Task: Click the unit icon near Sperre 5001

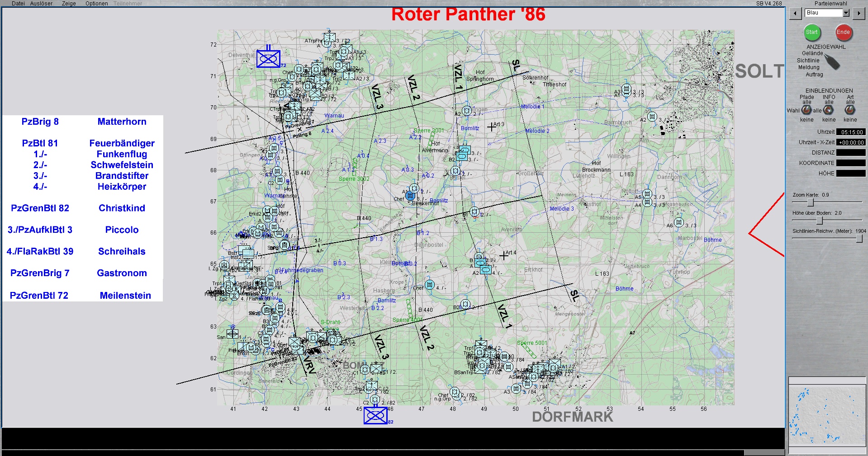Action: coord(504,357)
